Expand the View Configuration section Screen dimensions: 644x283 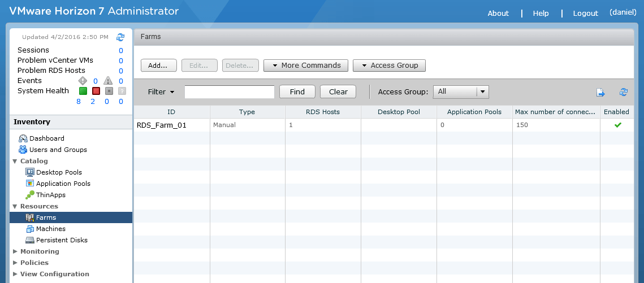15,274
